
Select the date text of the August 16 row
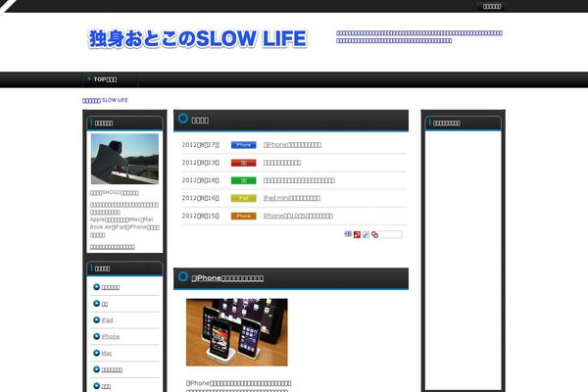(x=200, y=198)
